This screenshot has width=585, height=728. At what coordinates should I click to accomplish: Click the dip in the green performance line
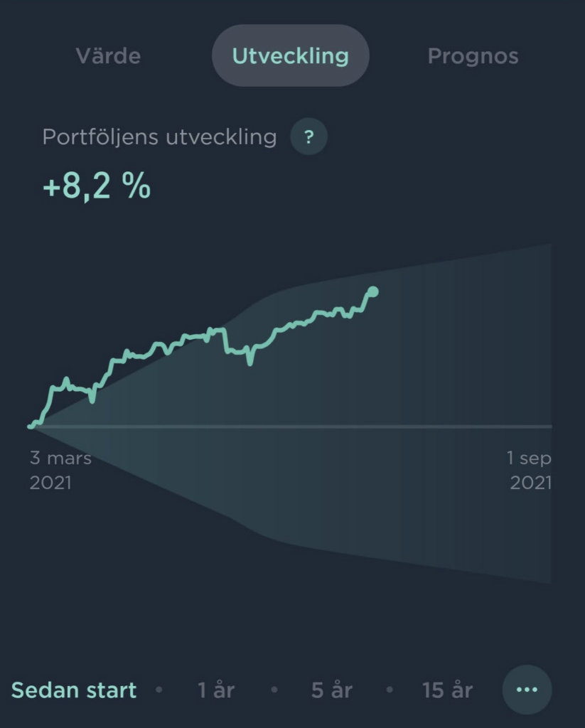pyautogui.click(x=249, y=360)
